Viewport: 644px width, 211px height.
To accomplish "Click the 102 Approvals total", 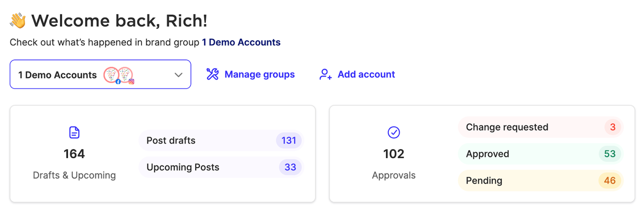I will [x=394, y=154].
